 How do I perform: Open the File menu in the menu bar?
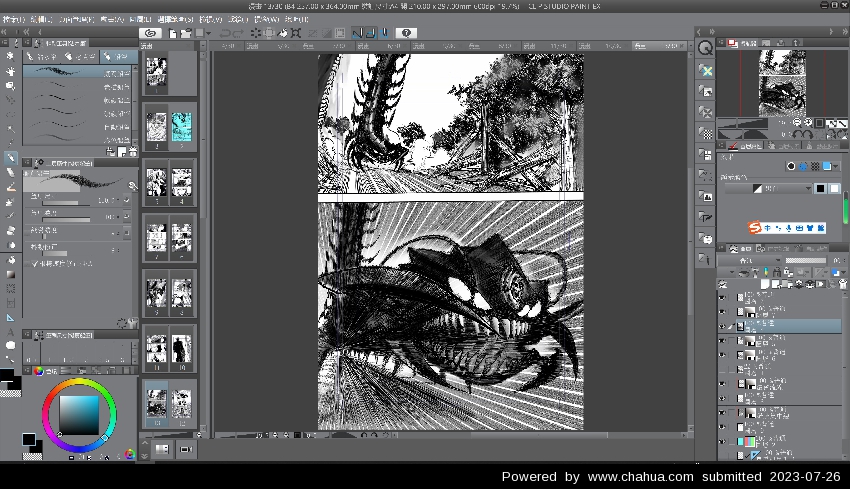pos(13,19)
